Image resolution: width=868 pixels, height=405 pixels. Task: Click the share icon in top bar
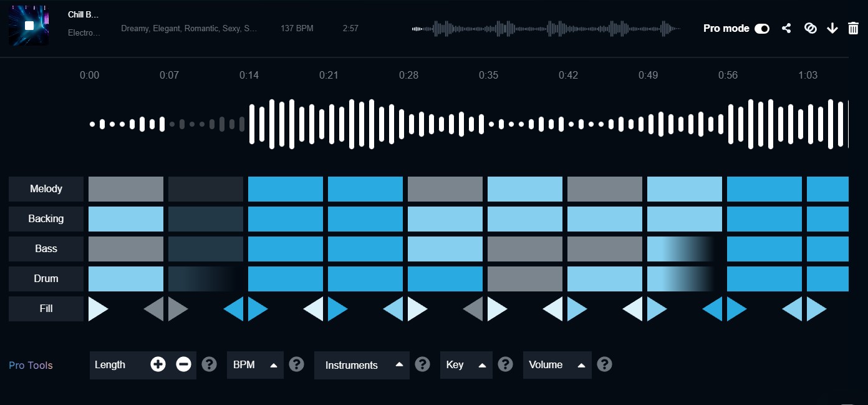pos(786,28)
